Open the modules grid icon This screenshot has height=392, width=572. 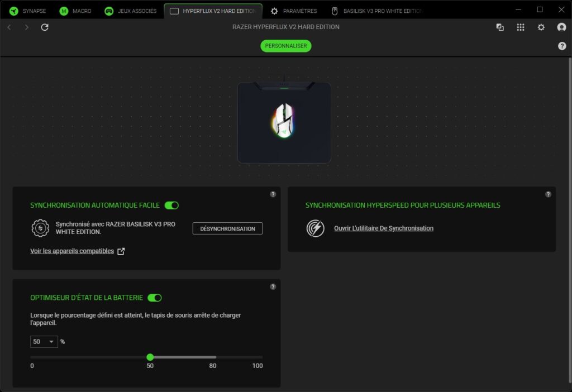[x=521, y=27]
